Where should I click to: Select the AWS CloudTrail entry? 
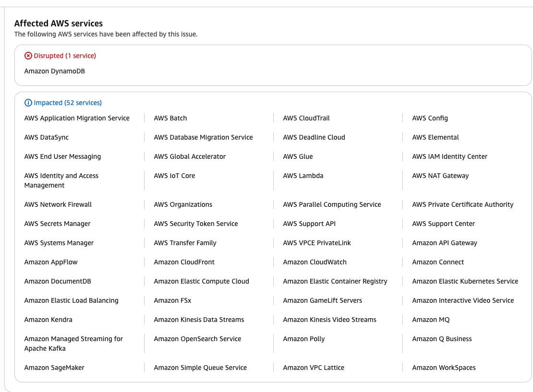[x=306, y=119]
